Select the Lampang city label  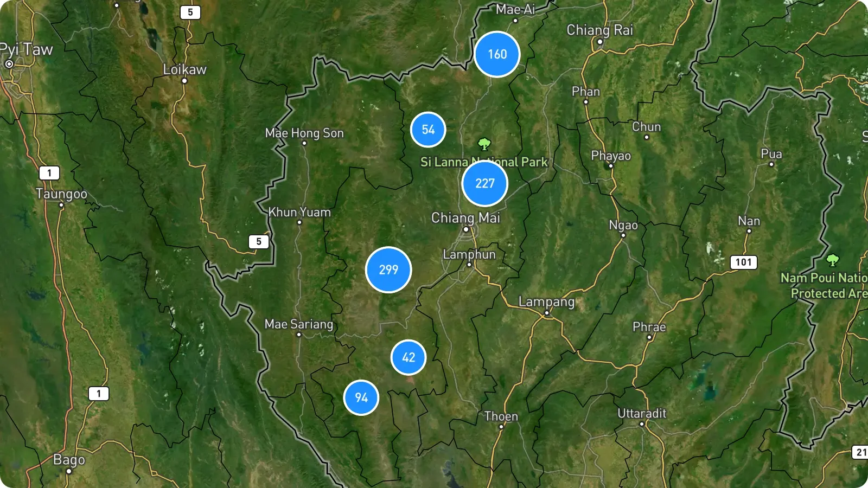click(546, 301)
